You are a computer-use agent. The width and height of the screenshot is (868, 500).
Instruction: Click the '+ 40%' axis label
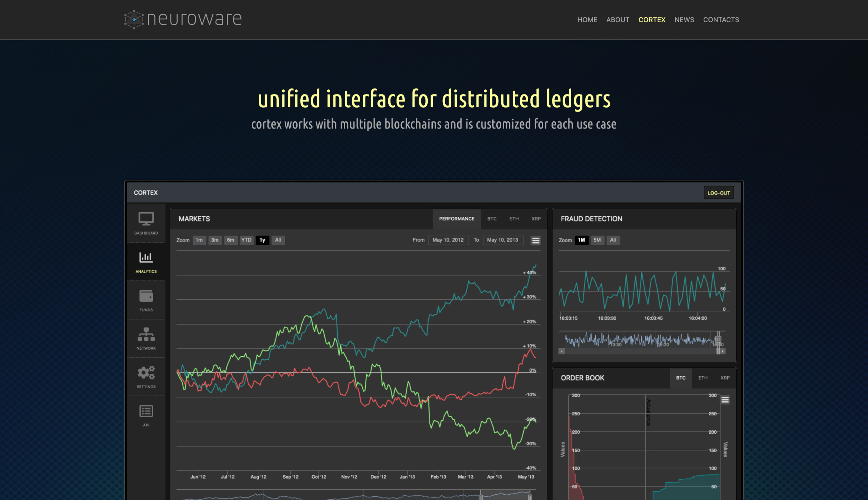(x=529, y=273)
